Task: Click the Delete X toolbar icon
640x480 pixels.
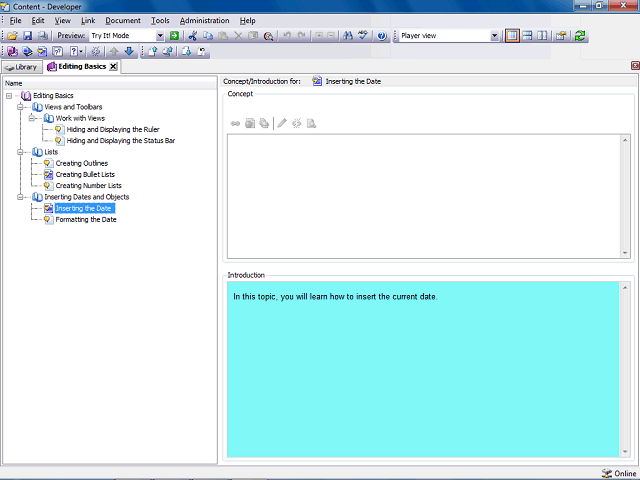Action: (x=238, y=36)
